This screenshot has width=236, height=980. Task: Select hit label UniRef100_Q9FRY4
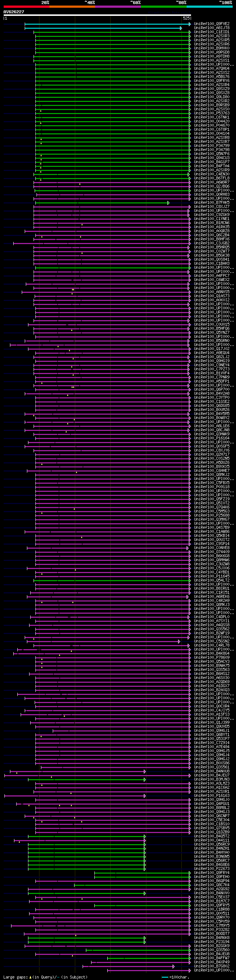coord(212,873)
